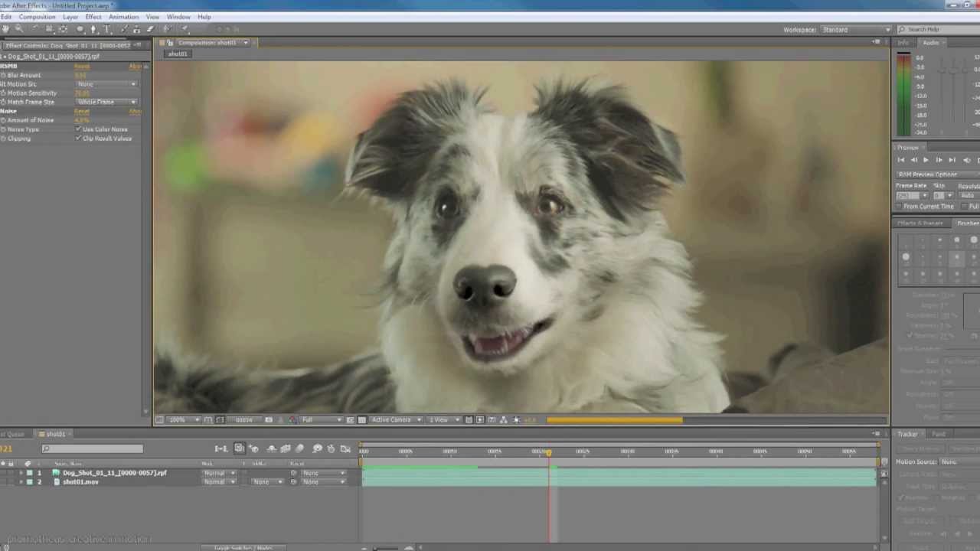Open the timeline Graph Editor button

[x=345, y=449]
